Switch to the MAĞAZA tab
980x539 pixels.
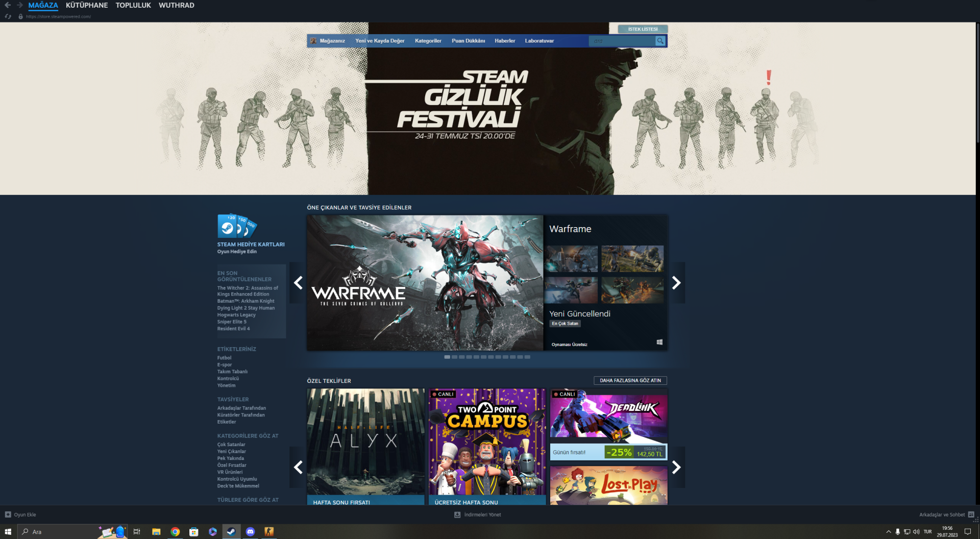click(x=43, y=5)
